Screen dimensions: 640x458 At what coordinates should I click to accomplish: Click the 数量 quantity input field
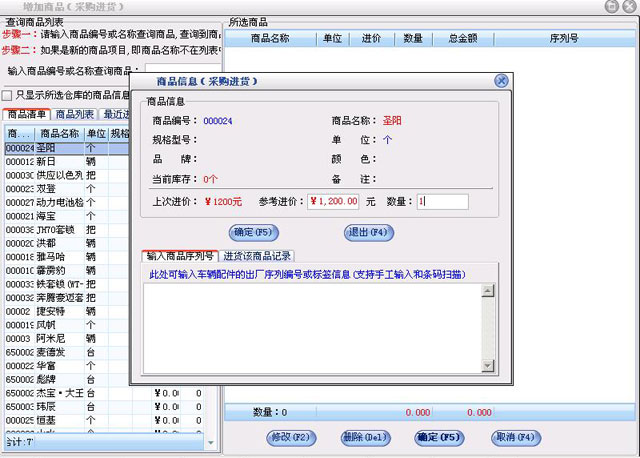[x=442, y=201]
